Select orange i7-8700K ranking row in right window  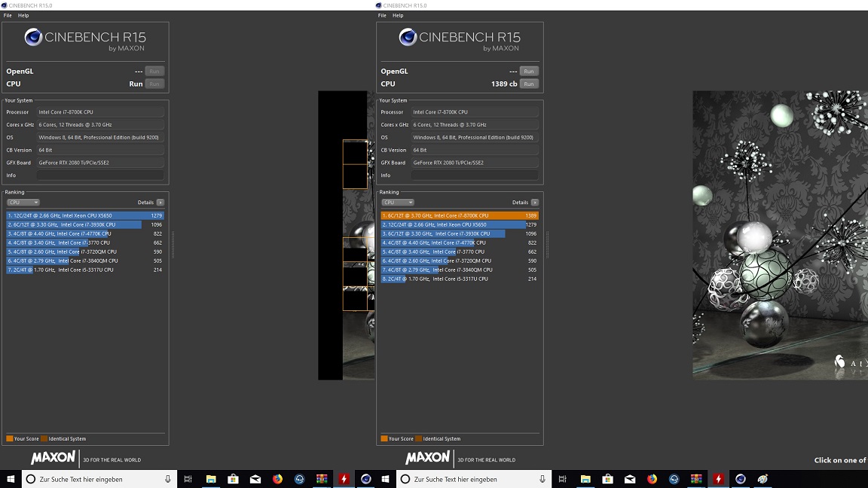pyautogui.click(x=460, y=216)
